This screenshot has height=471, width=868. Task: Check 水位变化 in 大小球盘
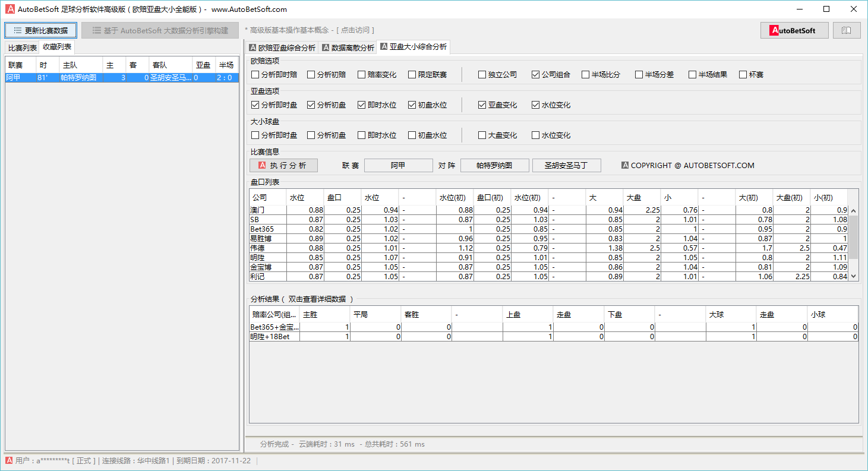(x=535, y=135)
